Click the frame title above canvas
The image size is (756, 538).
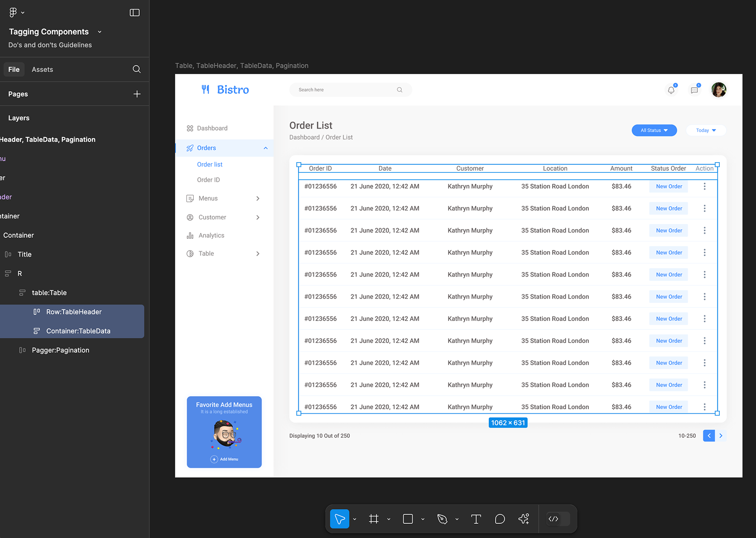pos(241,66)
